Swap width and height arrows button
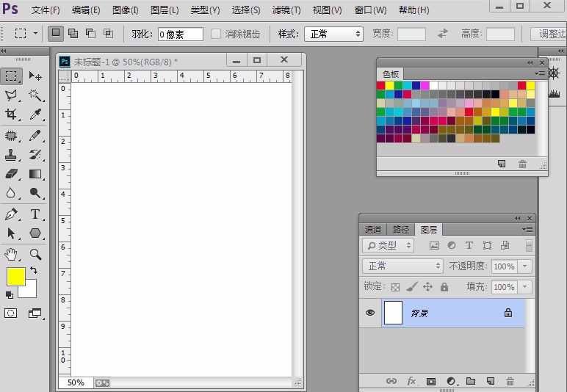The height and width of the screenshot is (392, 567). (x=443, y=34)
